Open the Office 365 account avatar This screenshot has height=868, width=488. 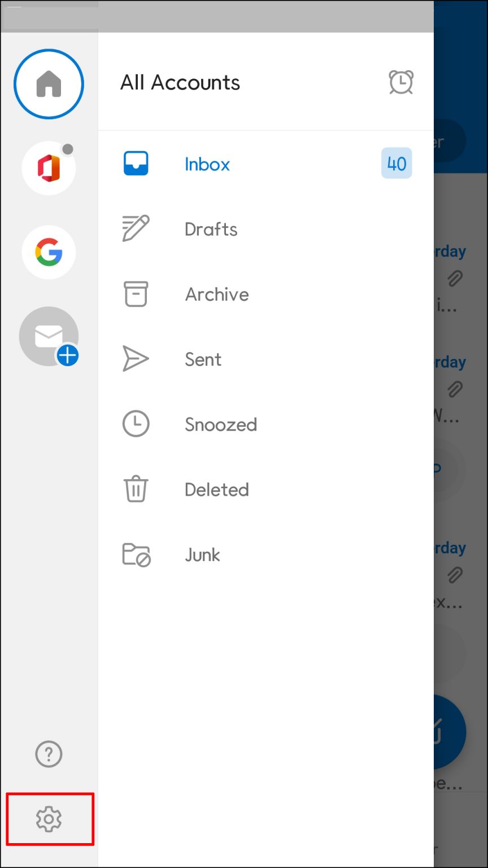click(49, 168)
